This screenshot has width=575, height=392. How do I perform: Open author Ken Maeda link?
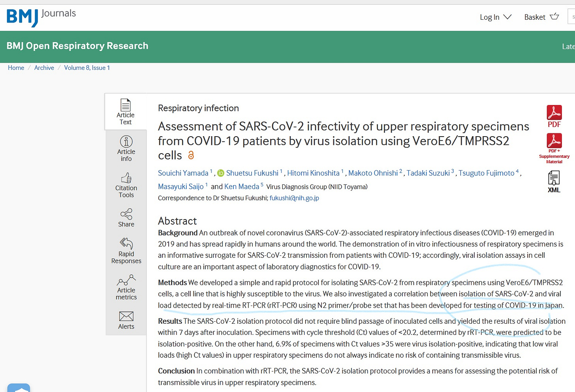point(242,186)
